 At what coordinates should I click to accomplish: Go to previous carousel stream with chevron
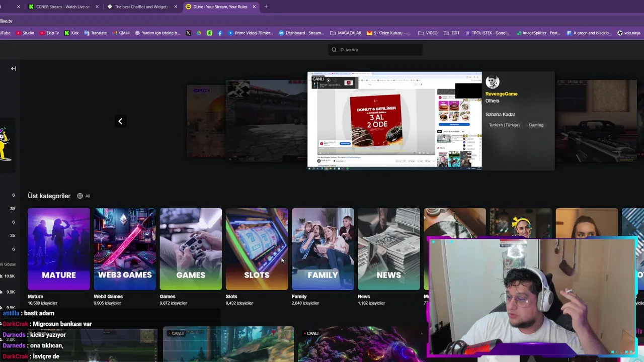120,121
